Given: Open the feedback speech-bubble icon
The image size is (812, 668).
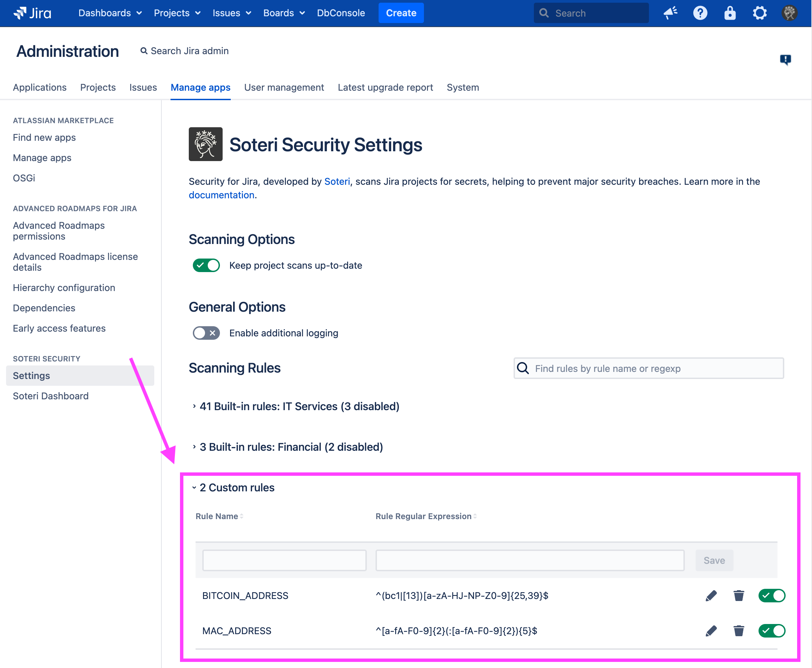Looking at the screenshot, I should [786, 60].
